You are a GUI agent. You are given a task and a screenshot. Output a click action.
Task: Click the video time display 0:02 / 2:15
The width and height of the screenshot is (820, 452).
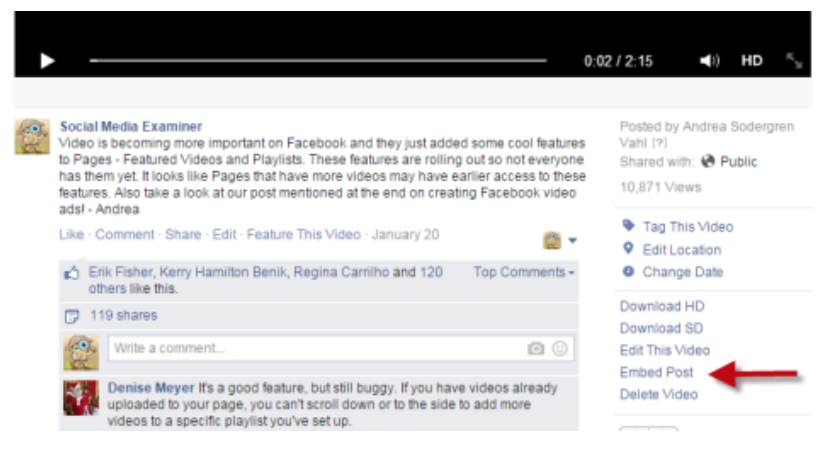[618, 61]
